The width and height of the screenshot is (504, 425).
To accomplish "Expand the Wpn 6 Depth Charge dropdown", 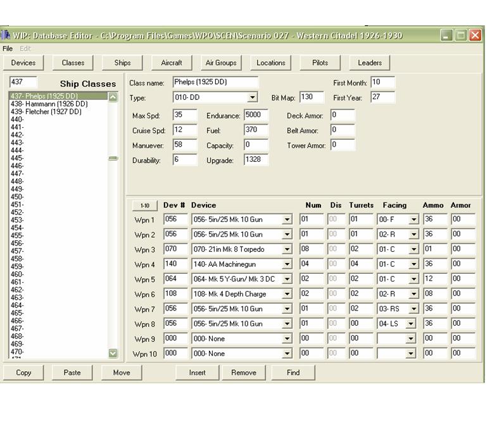I will [x=287, y=294].
